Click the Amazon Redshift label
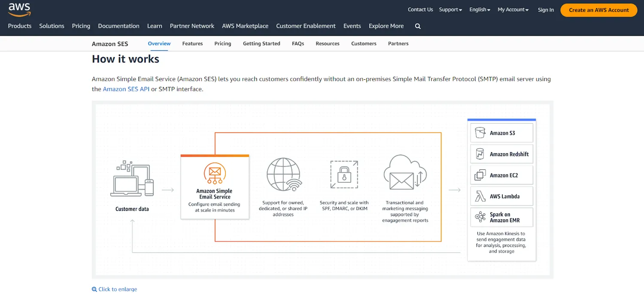Viewport: 644px width, 293px height. [x=509, y=154]
